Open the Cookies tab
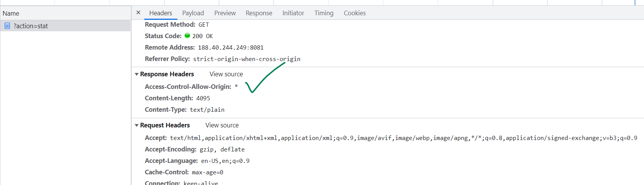This screenshot has width=644, height=185. click(354, 13)
